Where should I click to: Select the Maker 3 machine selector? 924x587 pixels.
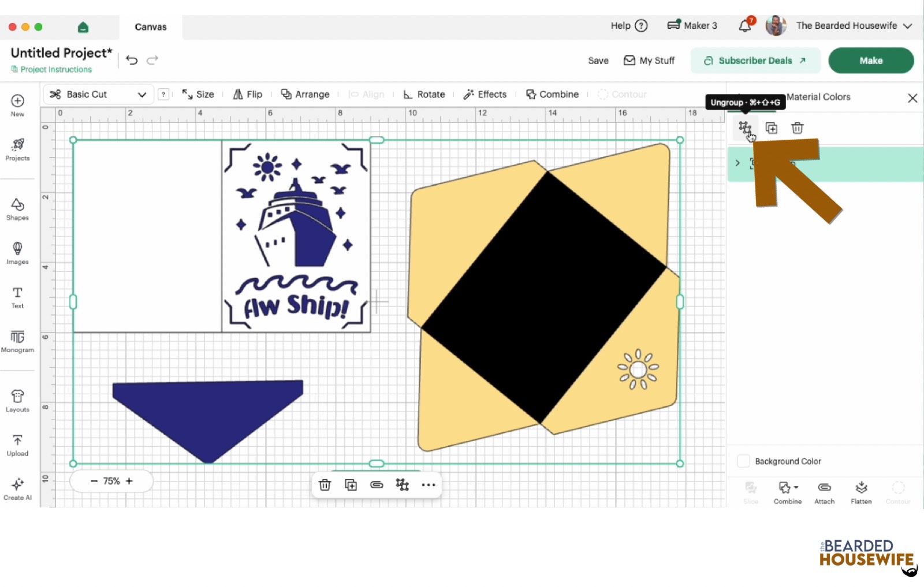(x=692, y=25)
